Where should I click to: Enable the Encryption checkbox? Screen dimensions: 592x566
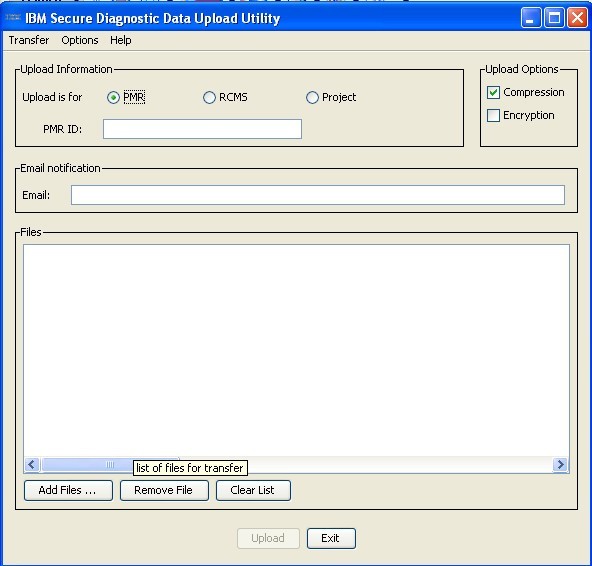click(x=493, y=116)
